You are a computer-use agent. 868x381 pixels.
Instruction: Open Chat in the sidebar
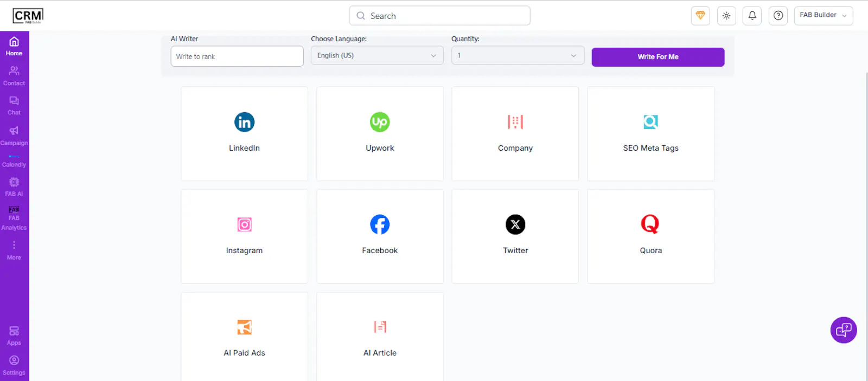click(x=14, y=106)
